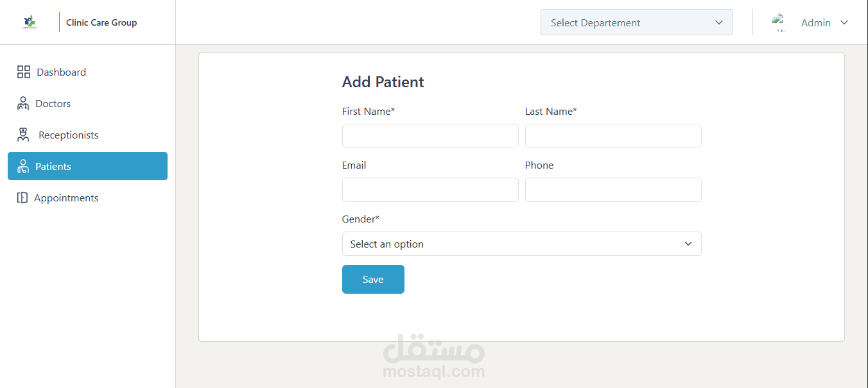Open the Select Departement dropdown

(x=636, y=22)
